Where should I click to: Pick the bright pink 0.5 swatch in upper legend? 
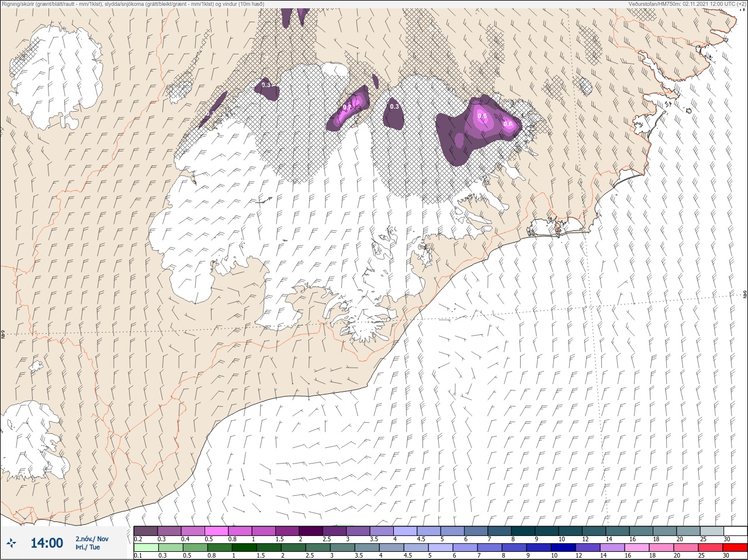coord(216,531)
